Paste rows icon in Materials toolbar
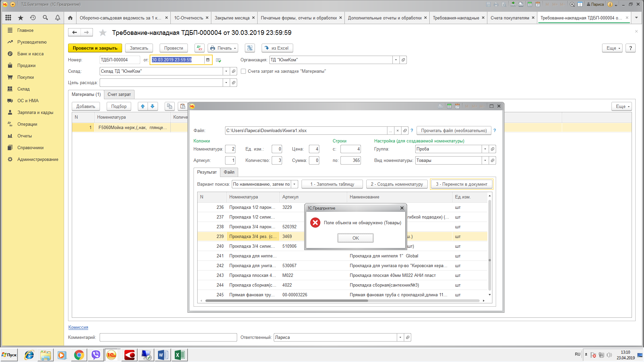This screenshot has height=362, width=644. pyautogui.click(x=183, y=106)
